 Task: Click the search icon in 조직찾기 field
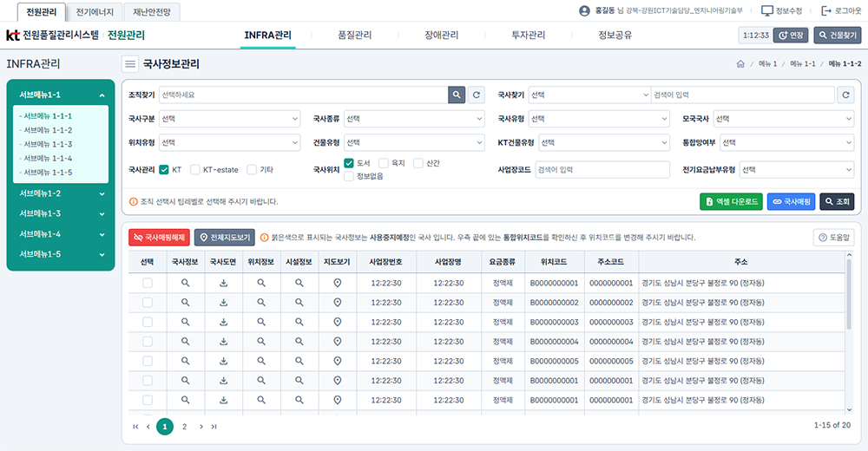[x=457, y=95]
